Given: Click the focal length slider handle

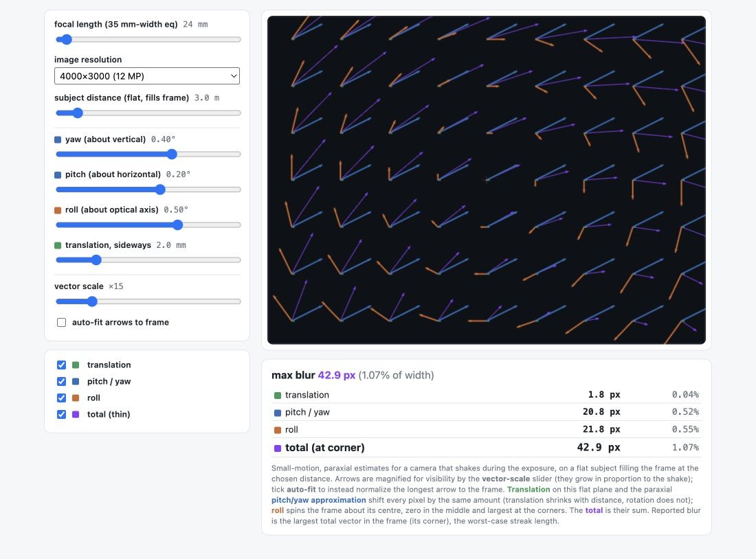Looking at the screenshot, I should tap(67, 40).
